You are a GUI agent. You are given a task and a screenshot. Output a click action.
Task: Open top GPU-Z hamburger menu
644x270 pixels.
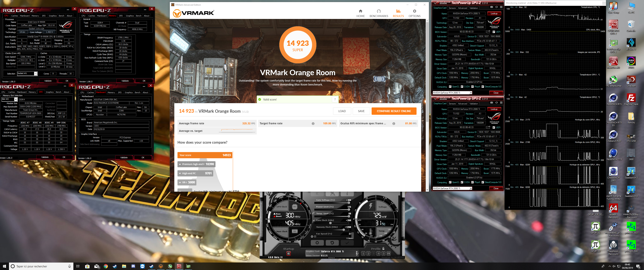(501, 7)
